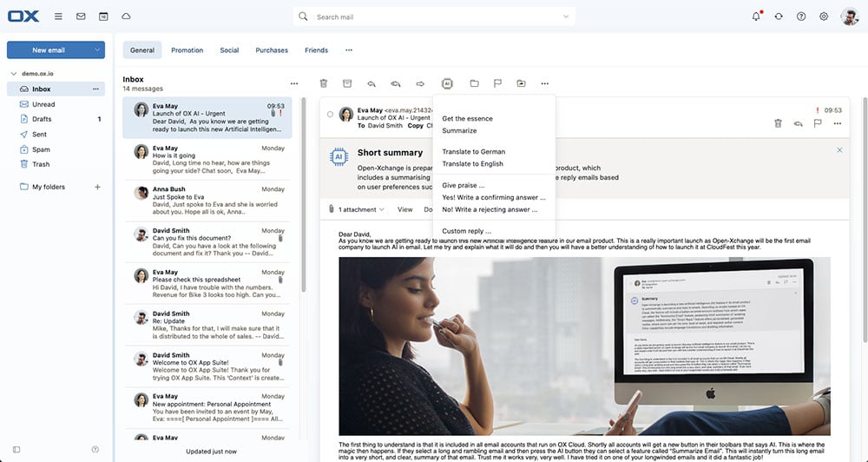Choose Yes! Write a confirming answer
The width and height of the screenshot is (868, 462).
tap(495, 198)
